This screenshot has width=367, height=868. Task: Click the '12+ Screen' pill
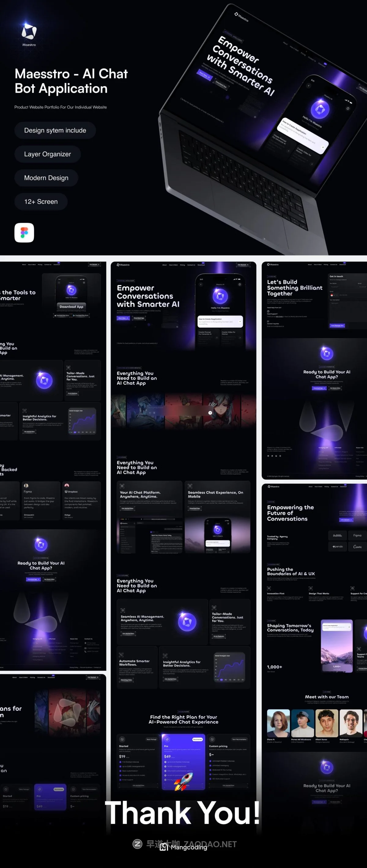41,201
